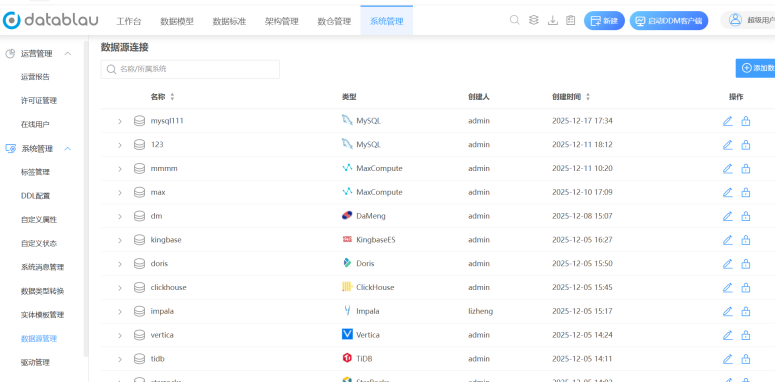Edit the doris data source
The height and width of the screenshot is (382, 775).
tap(728, 263)
